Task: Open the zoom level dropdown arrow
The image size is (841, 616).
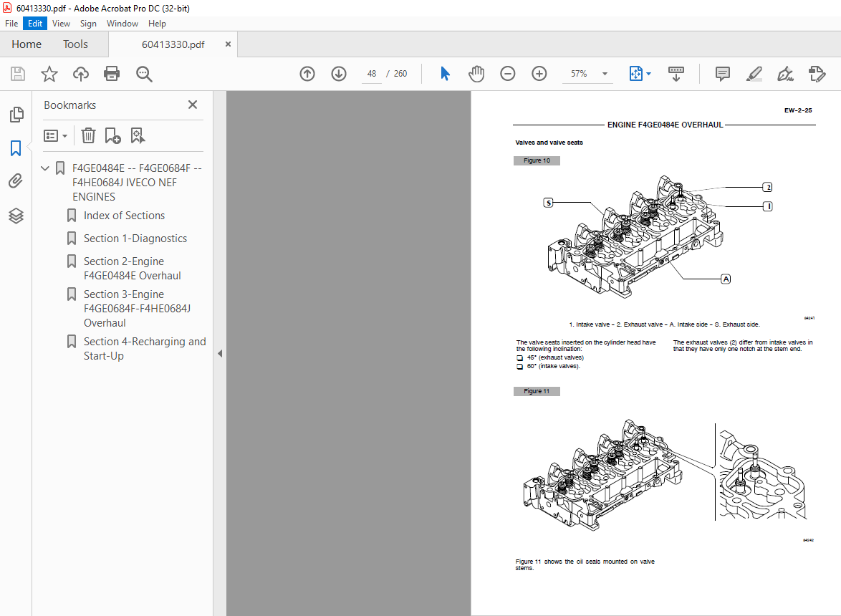Action: tap(605, 74)
